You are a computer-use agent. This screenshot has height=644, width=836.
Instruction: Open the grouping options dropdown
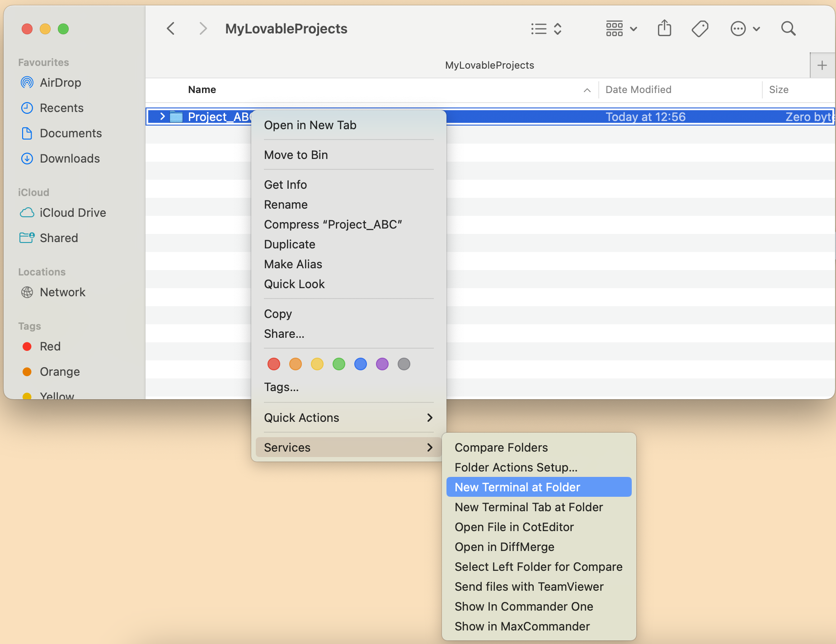(x=621, y=28)
